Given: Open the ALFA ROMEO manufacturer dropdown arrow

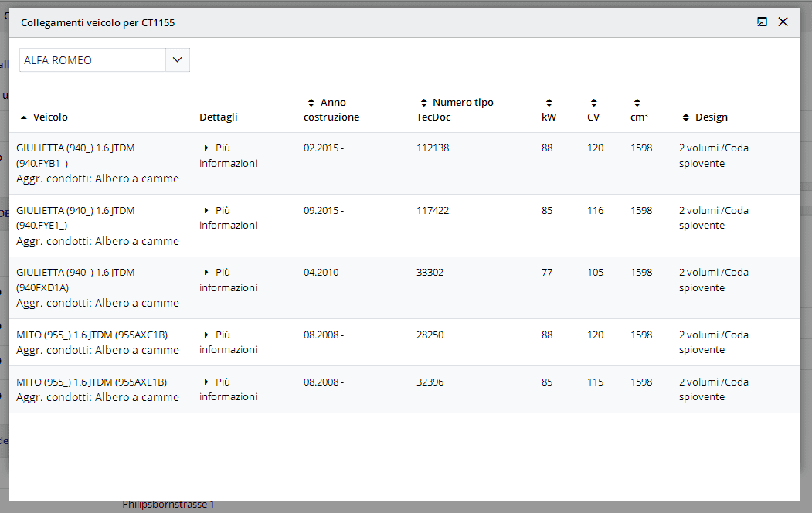Looking at the screenshot, I should tap(177, 60).
